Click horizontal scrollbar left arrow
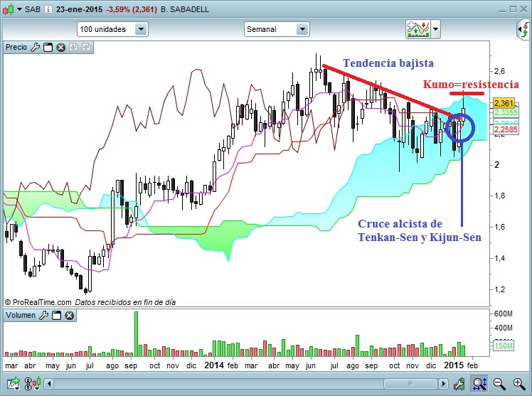 tap(49, 384)
